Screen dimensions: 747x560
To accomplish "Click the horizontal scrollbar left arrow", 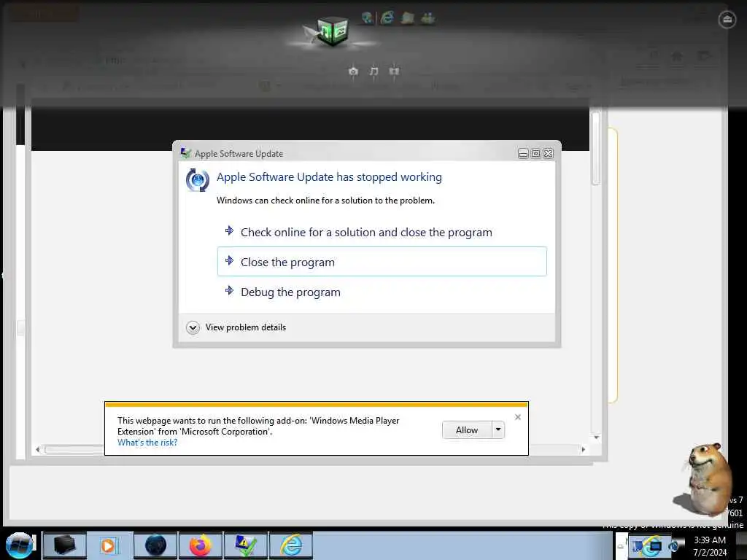I will (x=37, y=449).
